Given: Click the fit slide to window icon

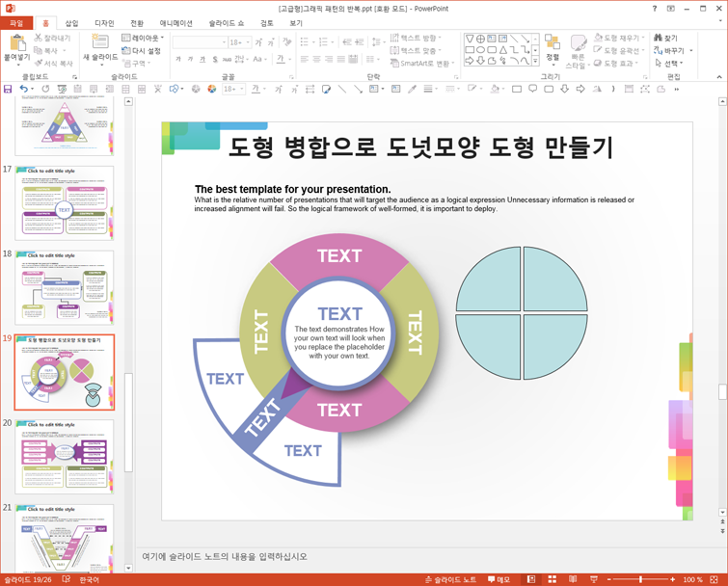Looking at the screenshot, I should point(715,579).
